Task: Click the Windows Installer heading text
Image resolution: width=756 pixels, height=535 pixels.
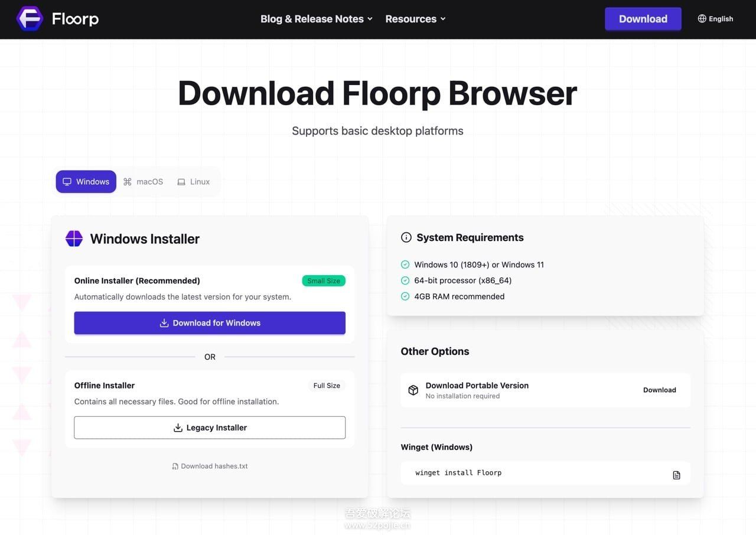Action: point(145,239)
